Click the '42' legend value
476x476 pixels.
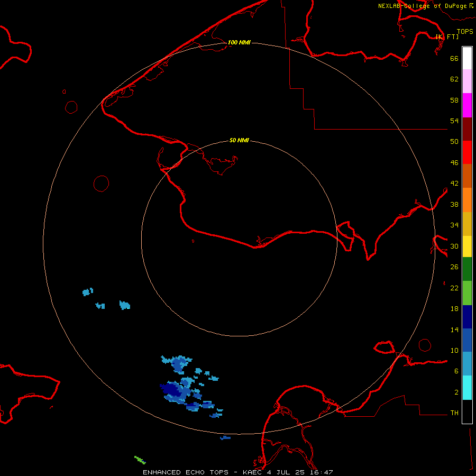(454, 184)
